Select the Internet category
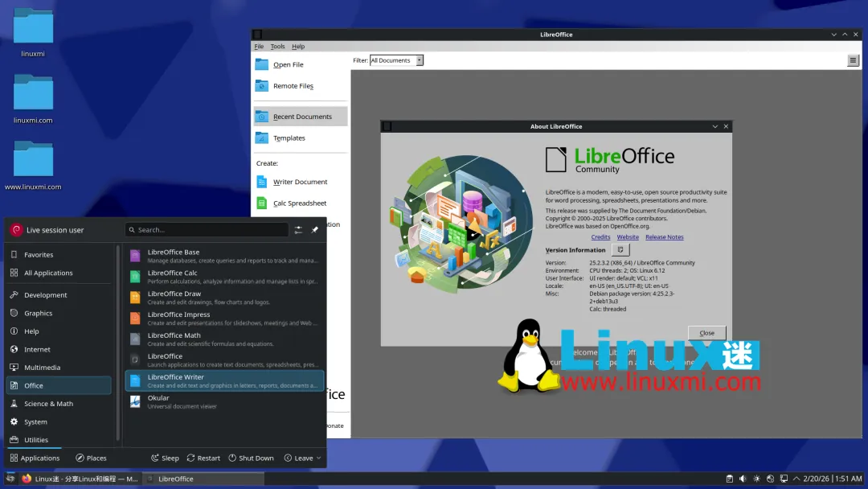This screenshot has height=489, width=868. pos(59,349)
